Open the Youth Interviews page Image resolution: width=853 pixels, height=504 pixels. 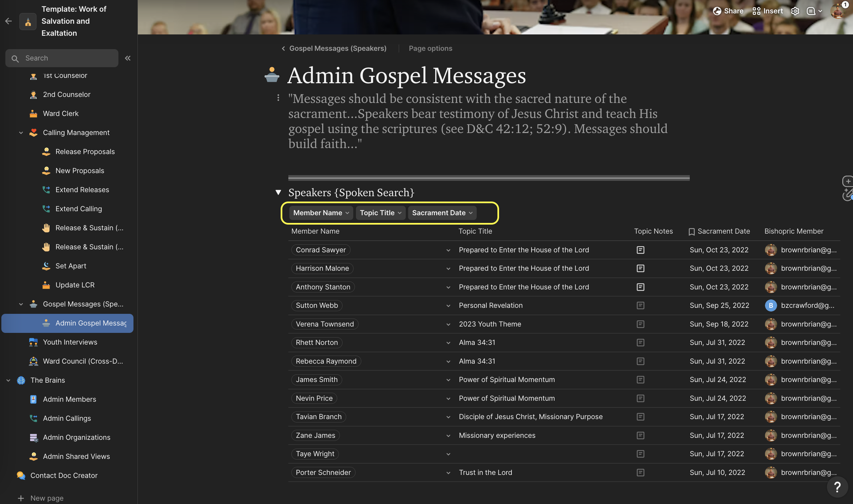click(x=70, y=342)
